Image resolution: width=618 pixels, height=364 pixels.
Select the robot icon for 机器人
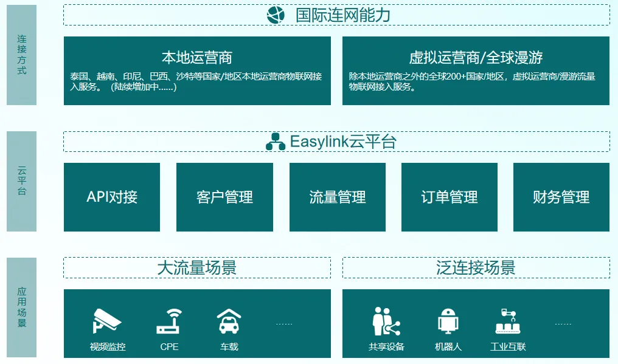(x=449, y=321)
